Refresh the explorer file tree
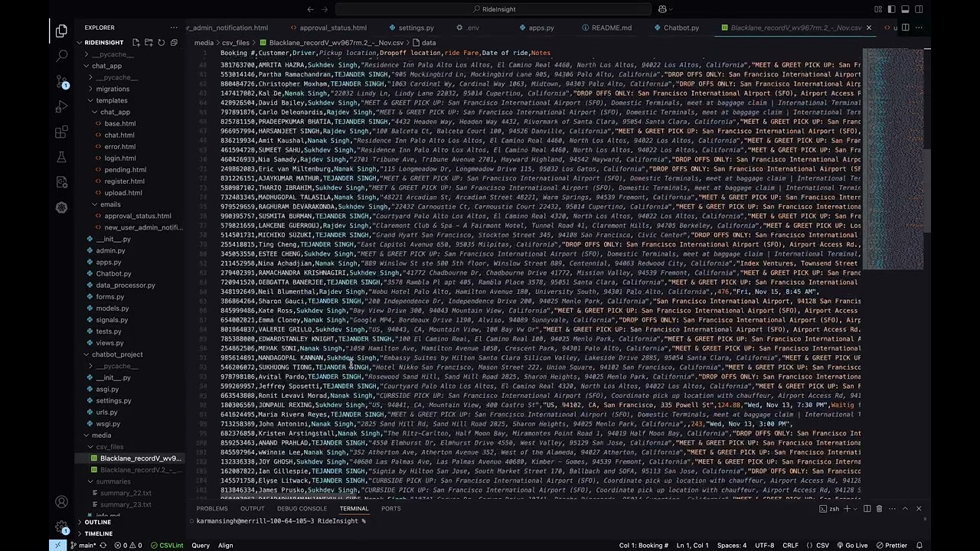The height and width of the screenshot is (551, 980). click(162, 43)
